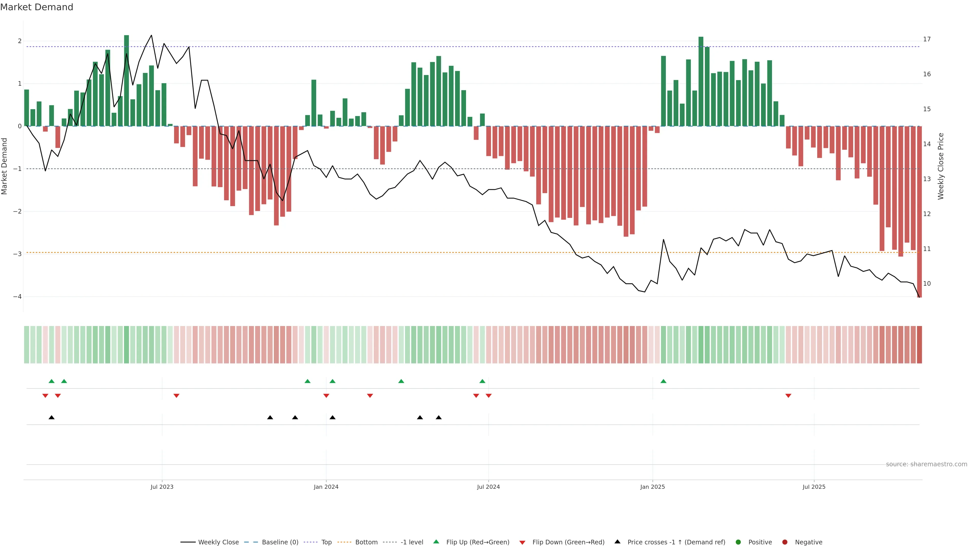Click the green Positive legend dot

pyautogui.click(x=738, y=542)
